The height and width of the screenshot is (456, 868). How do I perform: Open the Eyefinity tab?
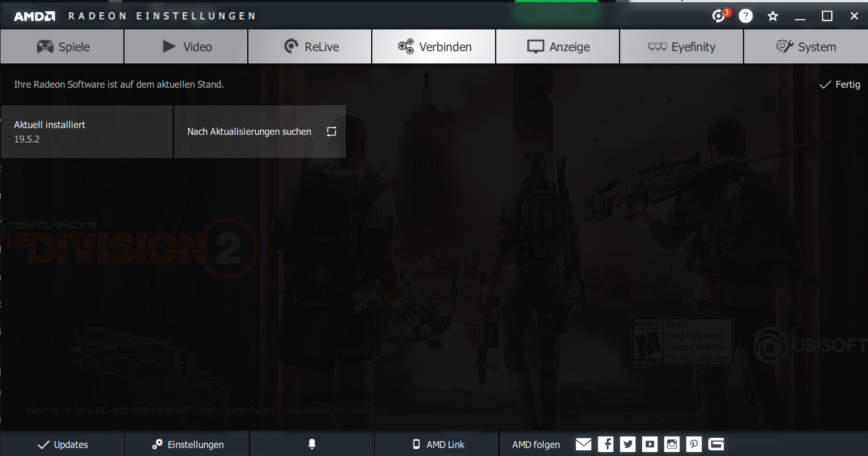[x=682, y=46]
